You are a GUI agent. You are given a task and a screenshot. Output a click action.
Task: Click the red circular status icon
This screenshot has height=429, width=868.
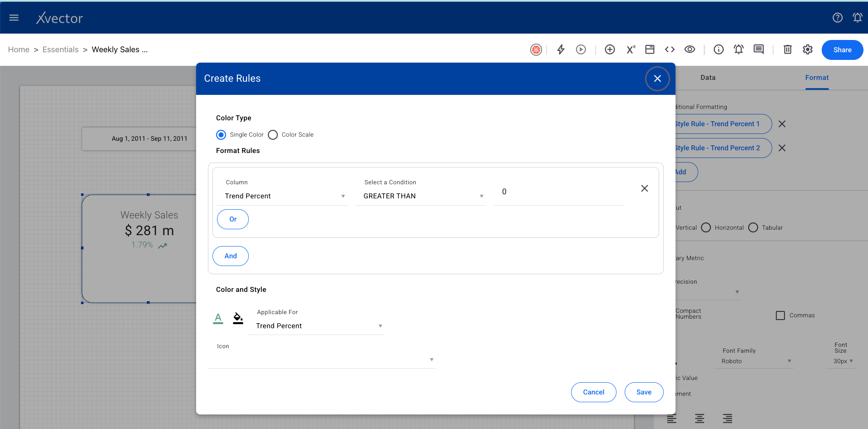point(536,49)
